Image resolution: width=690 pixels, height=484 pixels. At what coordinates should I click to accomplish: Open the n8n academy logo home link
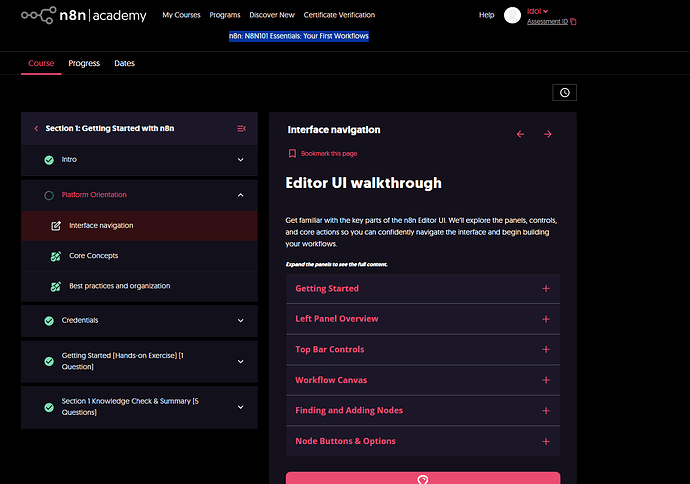click(84, 15)
